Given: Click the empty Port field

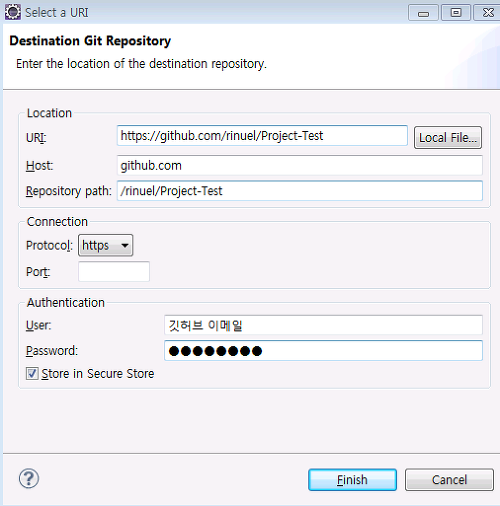Looking at the screenshot, I should [114, 271].
